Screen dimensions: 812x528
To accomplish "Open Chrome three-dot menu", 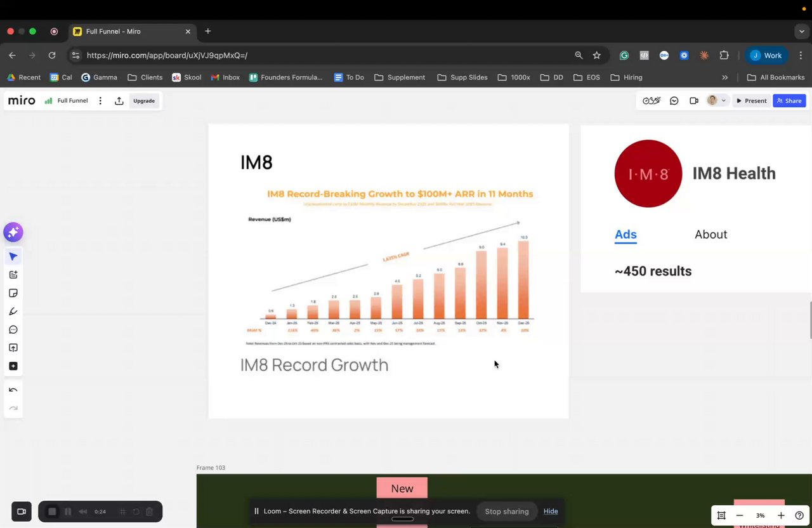I will click(802, 55).
